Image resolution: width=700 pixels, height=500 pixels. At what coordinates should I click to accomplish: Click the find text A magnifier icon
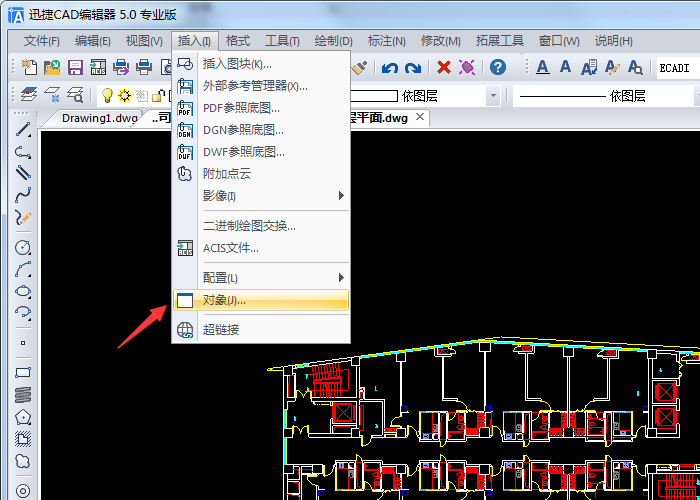(x=635, y=67)
